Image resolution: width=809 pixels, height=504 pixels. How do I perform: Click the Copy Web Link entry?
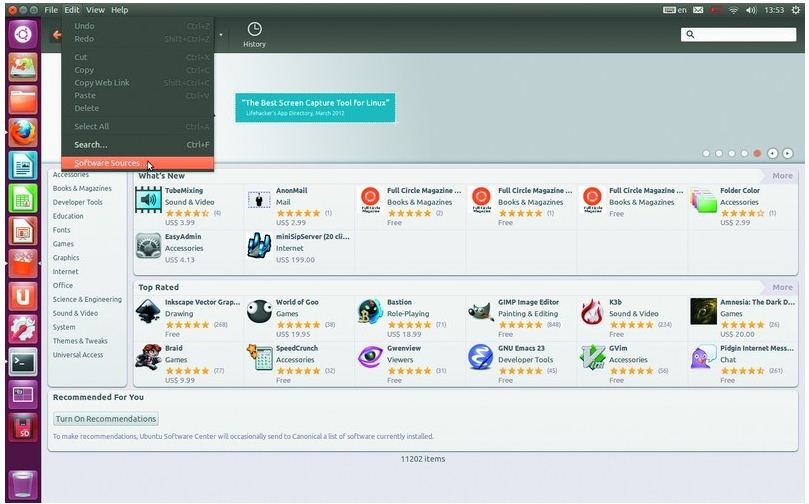tap(137, 83)
